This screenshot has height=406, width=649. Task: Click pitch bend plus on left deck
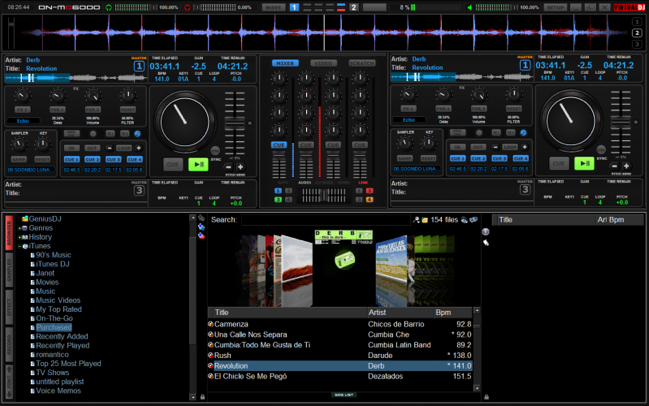click(240, 167)
